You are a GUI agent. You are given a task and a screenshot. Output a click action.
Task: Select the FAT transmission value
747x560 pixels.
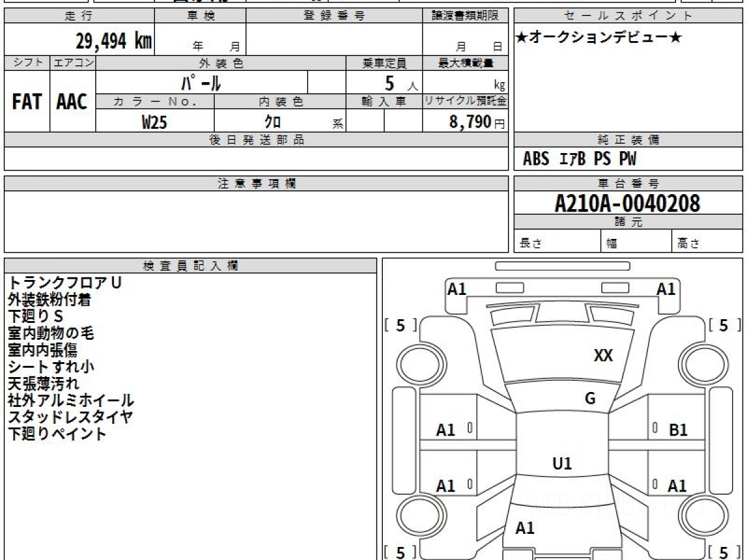[x=27, y=102]
